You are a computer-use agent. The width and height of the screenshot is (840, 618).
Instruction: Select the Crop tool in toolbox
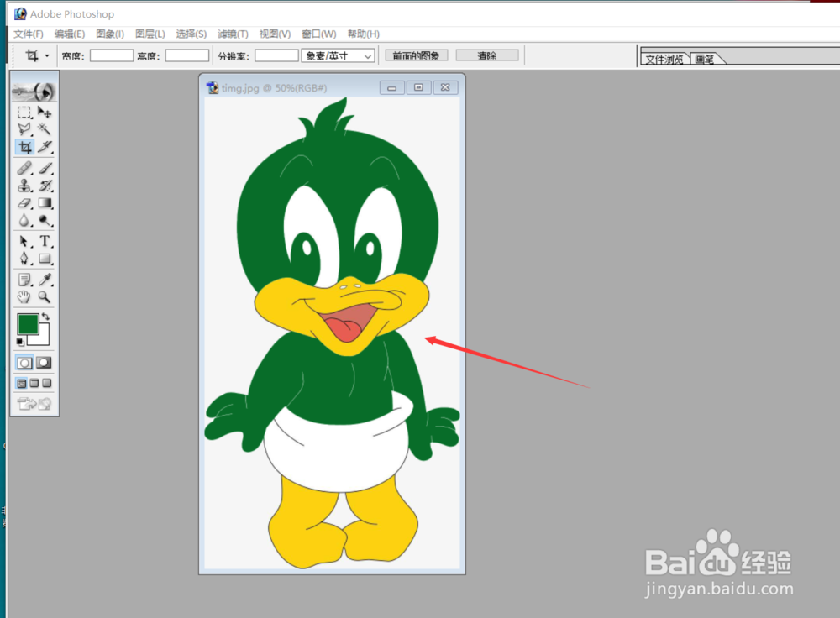(x=24, y=147)
